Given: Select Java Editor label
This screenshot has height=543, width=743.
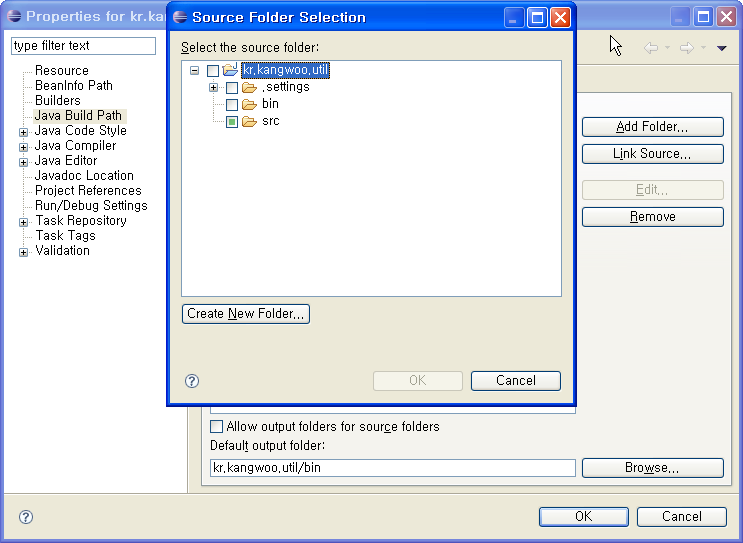Looking at the screenshot, I should pyautogui.click(x=66, y=161).
